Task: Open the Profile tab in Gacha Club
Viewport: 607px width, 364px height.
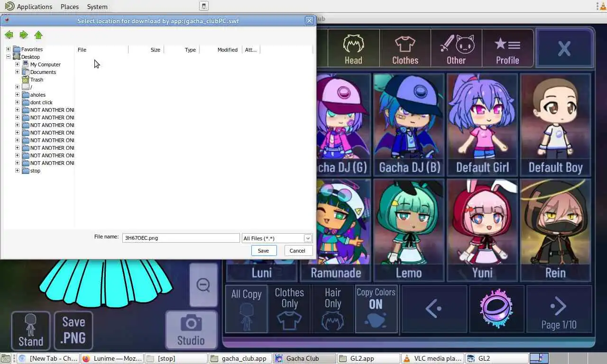Action: click(507, 48)
